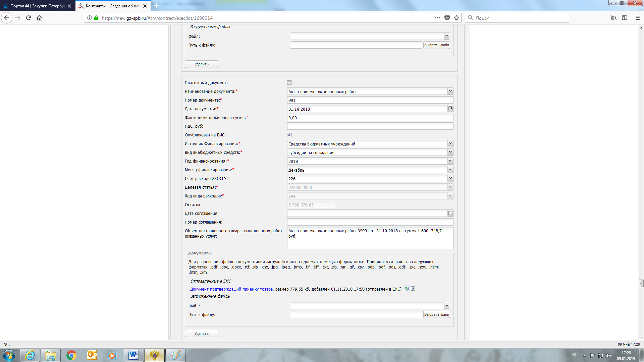Bookmark this page with the star icon
The image size is (644, 362).
(457, 18)
